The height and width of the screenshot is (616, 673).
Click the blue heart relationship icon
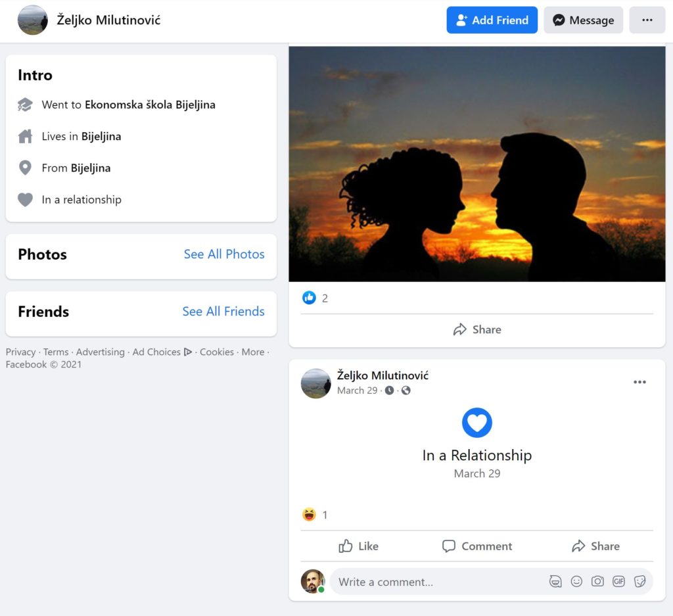[477, 422]
